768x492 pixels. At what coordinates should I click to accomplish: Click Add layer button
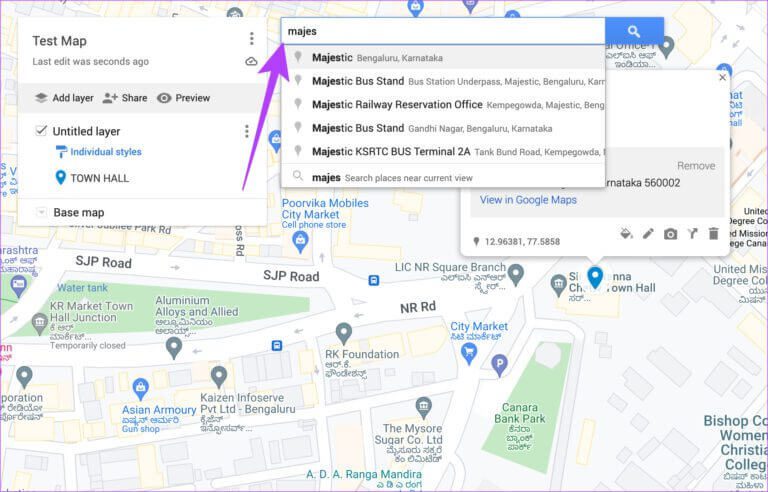(x=64, y=98)
